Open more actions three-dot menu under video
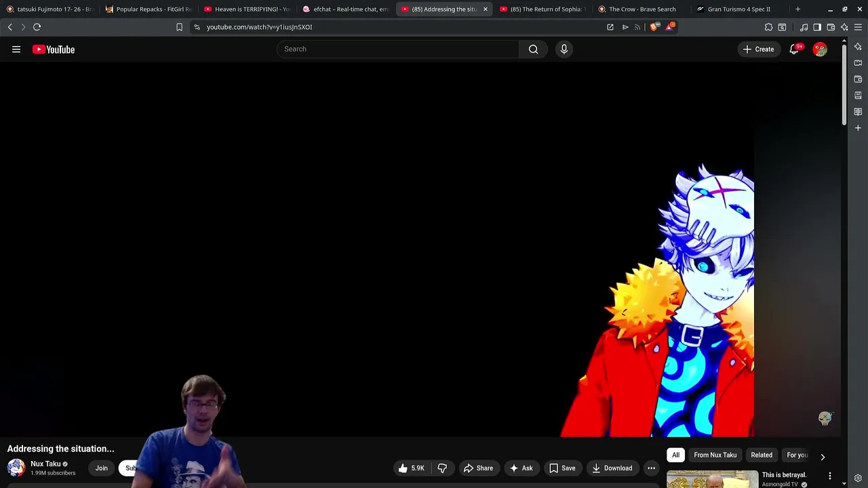This screenshot has height=488, width=868. tap(651, 468)
